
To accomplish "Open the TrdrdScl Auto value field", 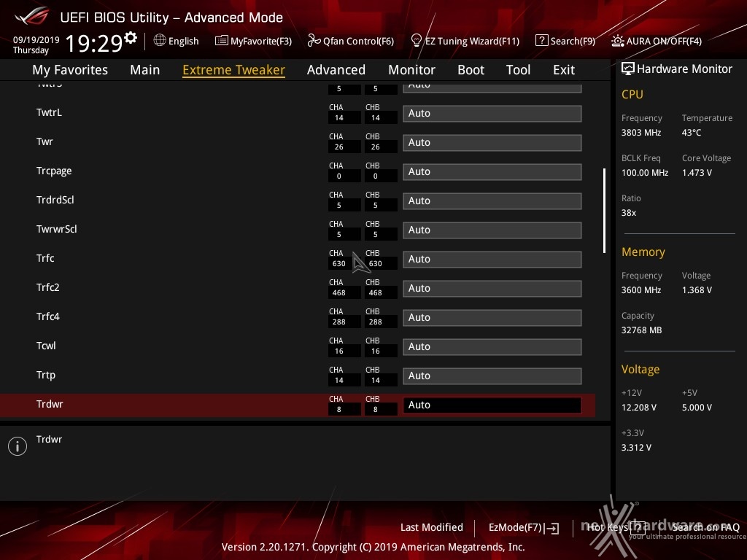I will pos(492,201).
